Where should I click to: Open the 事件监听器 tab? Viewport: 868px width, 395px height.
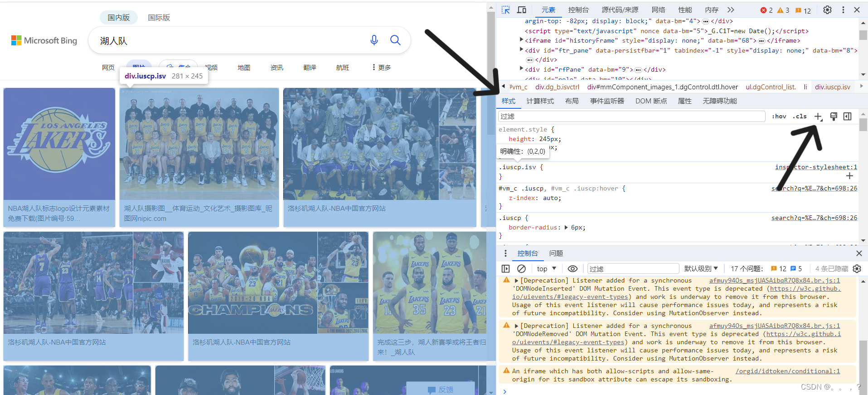(x=607, y=101)
